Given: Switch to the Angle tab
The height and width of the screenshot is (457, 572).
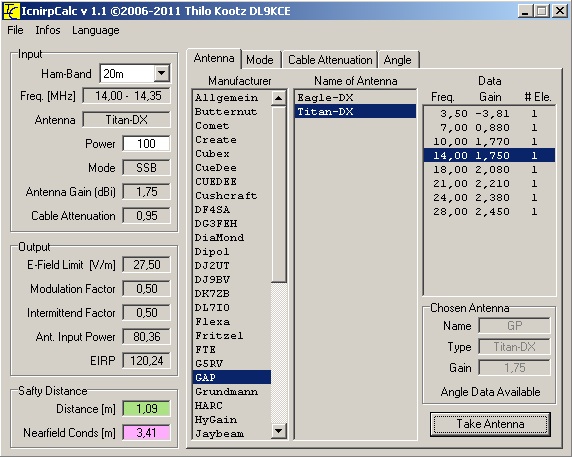Looking at the screenshot, I should [398, 60].
